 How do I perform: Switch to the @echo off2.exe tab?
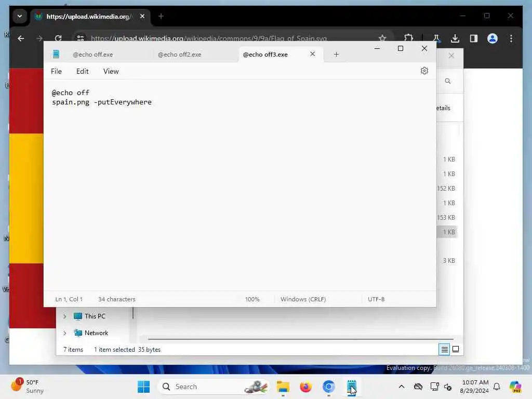tap(179, 54)
